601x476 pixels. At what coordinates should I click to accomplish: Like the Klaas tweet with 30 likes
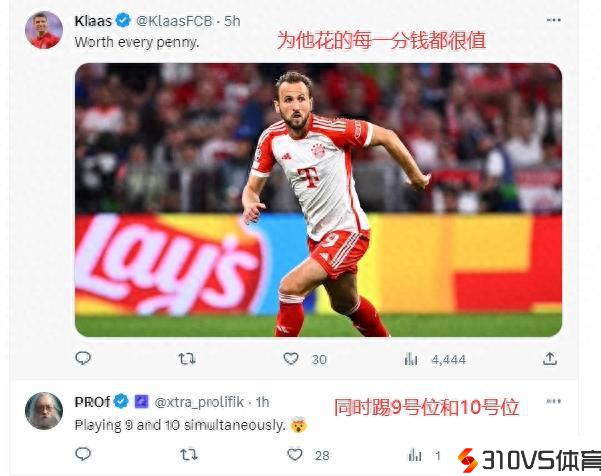click(x=291, y=359)
